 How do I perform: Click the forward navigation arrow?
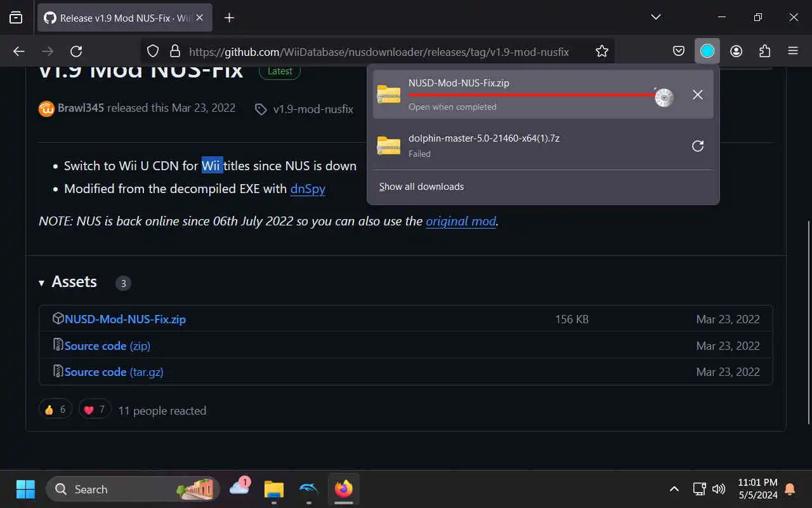[48, 51]
